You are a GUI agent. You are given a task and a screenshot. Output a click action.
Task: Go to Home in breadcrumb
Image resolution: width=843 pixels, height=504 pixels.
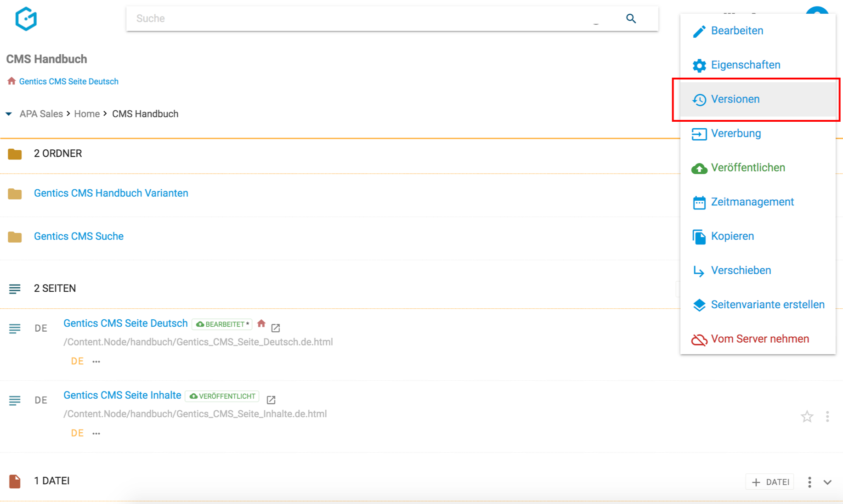coord(87,114)
